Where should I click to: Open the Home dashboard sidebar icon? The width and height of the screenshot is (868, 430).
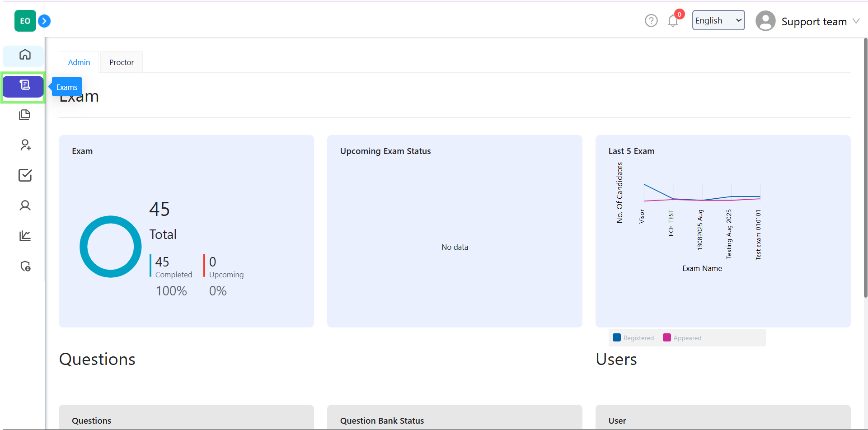pos(25,55)
